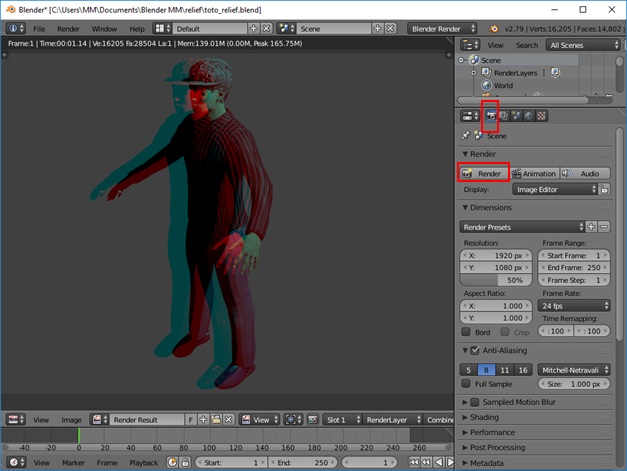Viewport: 627px width, 471px height.
Task: Expand the Shading panel
Action: pos(484,417)
